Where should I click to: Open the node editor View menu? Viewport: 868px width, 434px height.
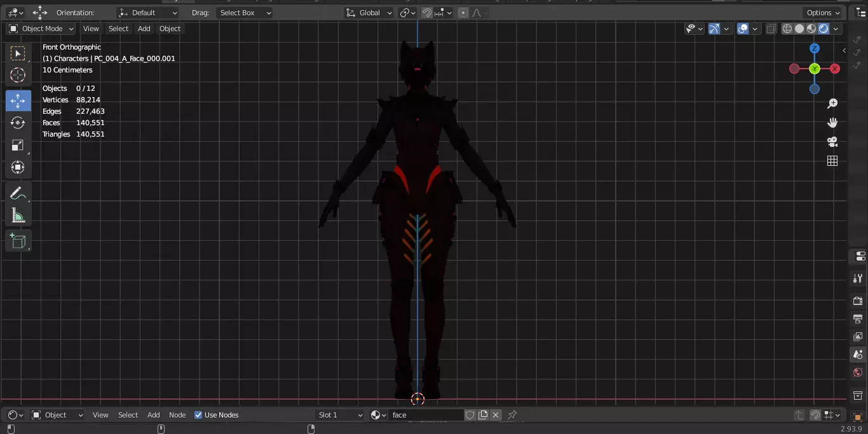pos(100,415)
